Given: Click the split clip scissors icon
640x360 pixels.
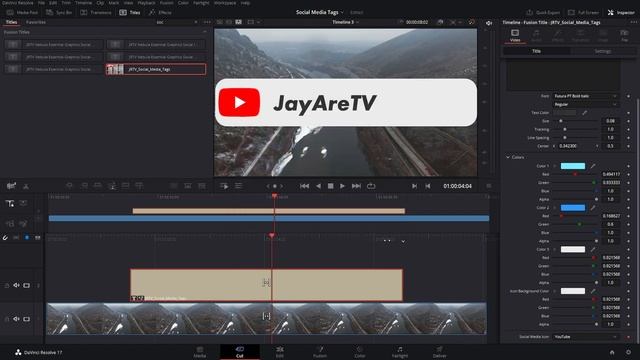Looking at the screenshot, I should click(26, 186).
